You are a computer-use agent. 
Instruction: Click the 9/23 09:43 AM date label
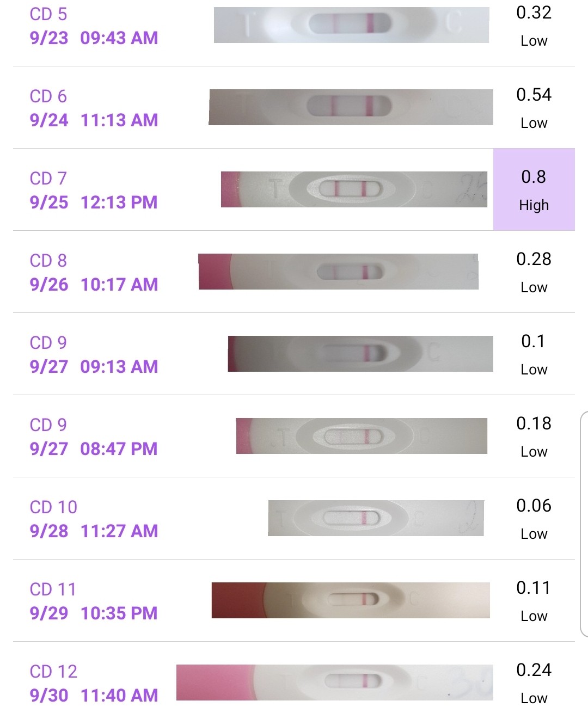pyautogui.click(x=94, y=38)
